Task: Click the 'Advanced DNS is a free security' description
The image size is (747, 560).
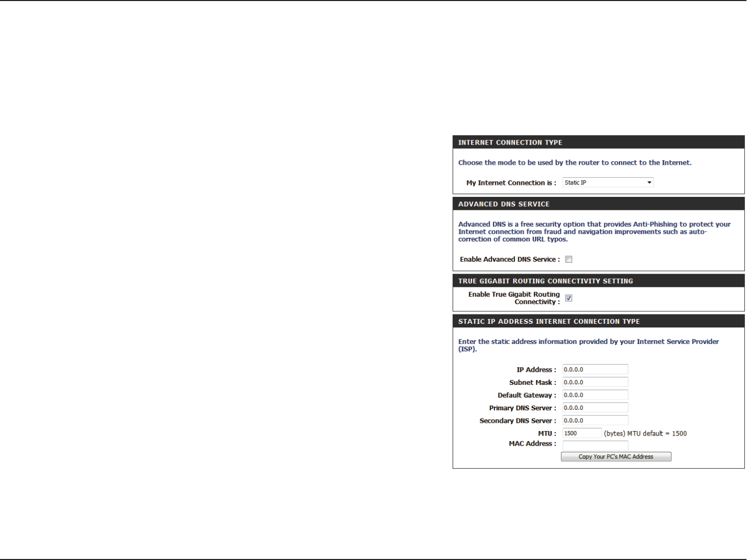Action: [x=594, y=232]
